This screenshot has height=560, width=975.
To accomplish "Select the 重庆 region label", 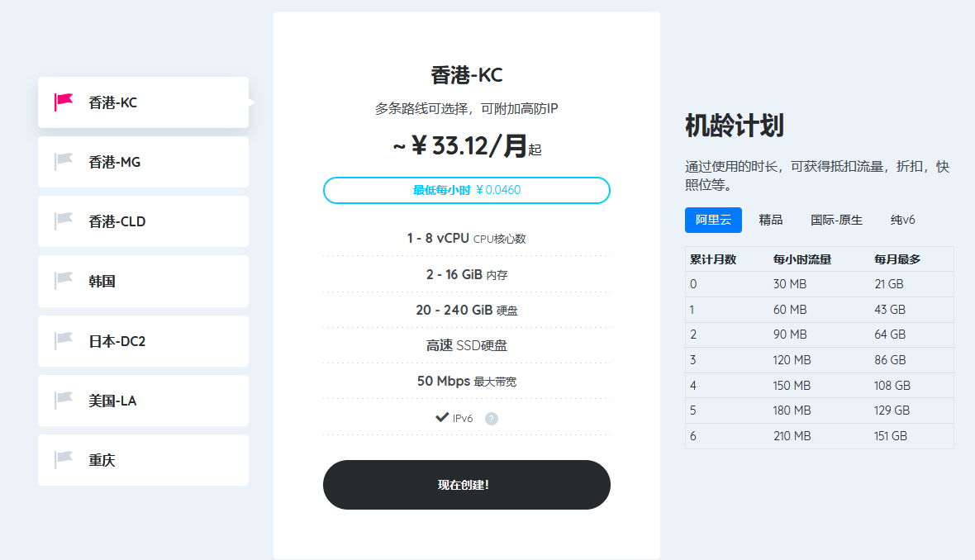I will click(102, 461).
